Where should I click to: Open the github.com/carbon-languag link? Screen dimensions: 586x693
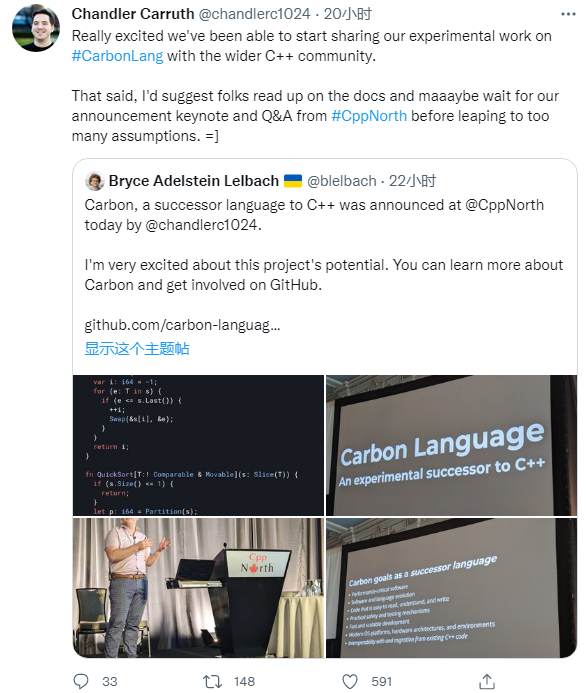click(182, 325)
